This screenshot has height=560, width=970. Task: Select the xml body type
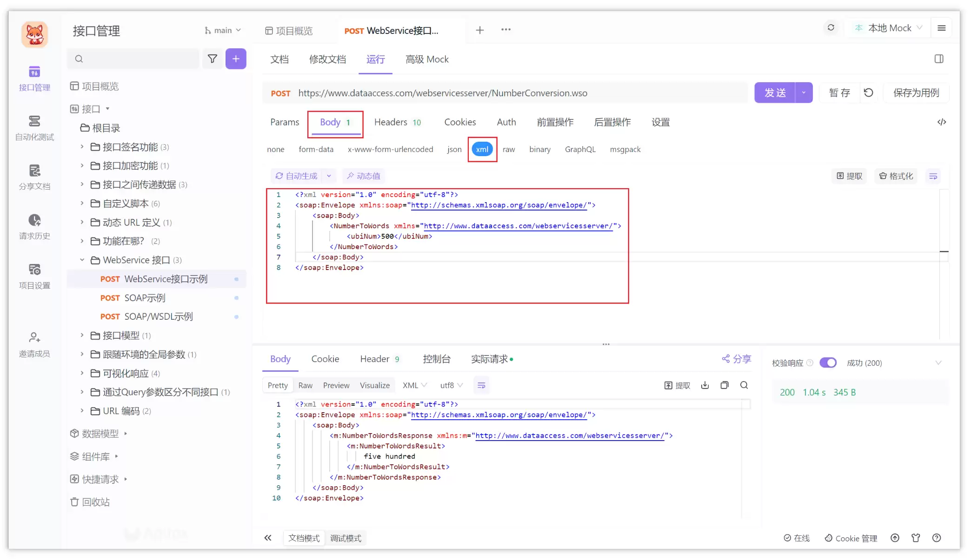(x=482, y=149)
